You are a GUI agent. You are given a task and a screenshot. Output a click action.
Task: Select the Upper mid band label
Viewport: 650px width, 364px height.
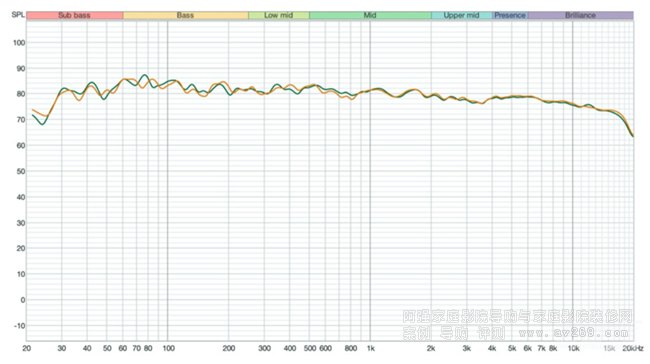click(x=461, y=15)
